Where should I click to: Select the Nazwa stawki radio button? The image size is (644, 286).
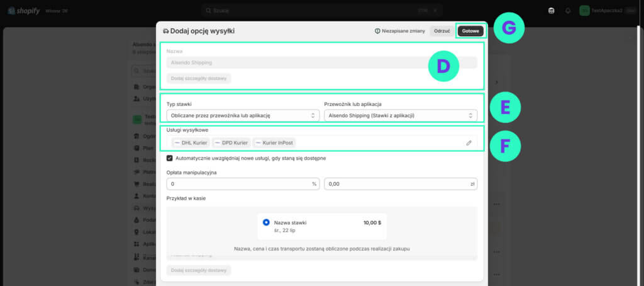[266, 222]
